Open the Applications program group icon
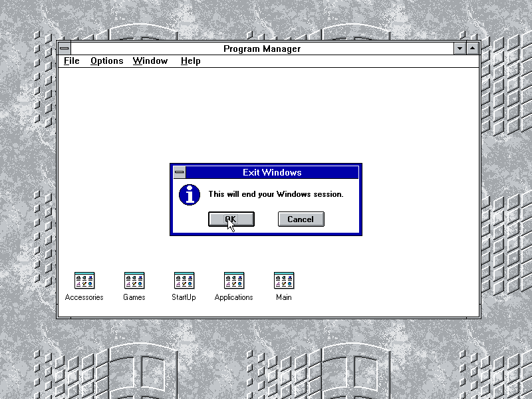 coord(234,280)
